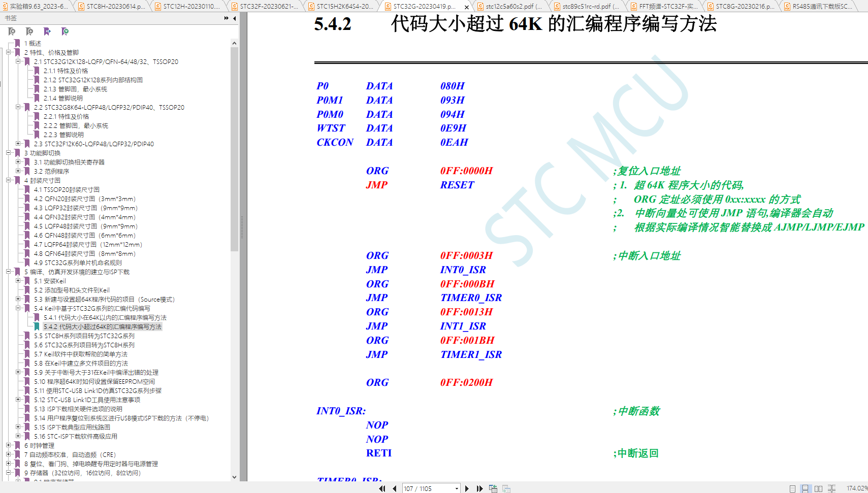The image size is (868, 493).
Task: Open bookmark '5.2 添加型号和头文件到Keil'
Action: (72, 290)
